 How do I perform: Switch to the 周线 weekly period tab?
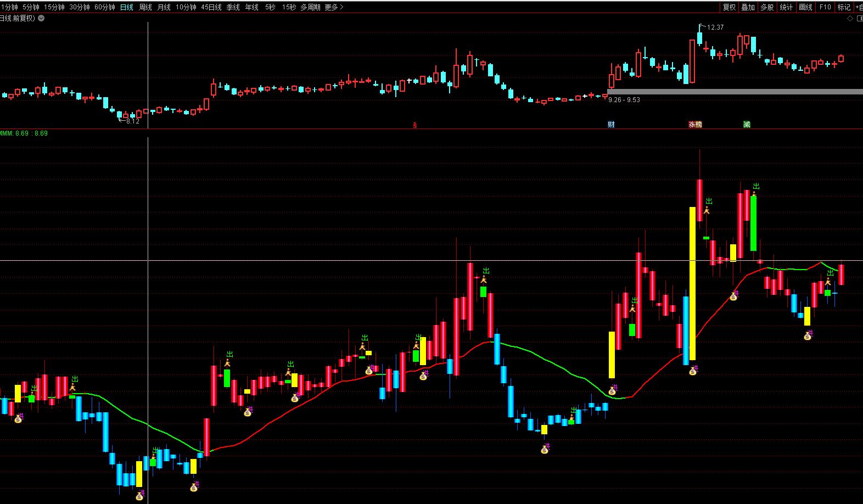point(145,7)
